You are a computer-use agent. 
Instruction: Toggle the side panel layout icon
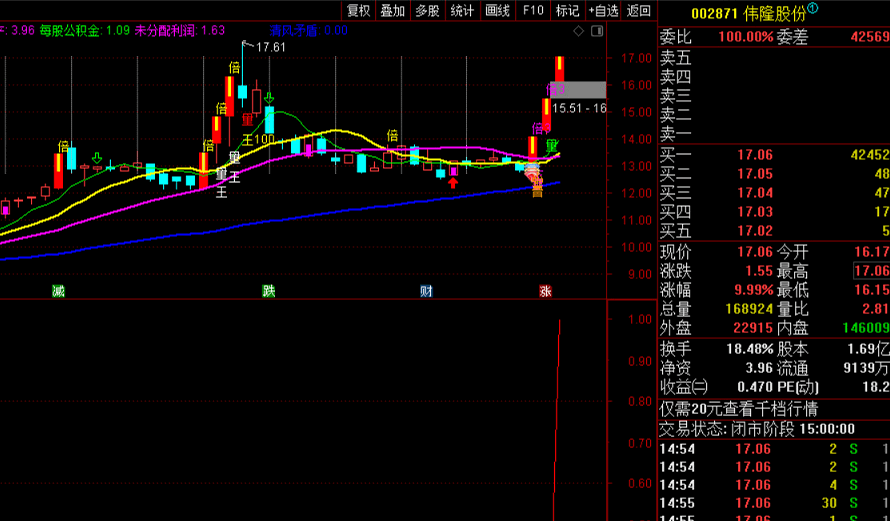click(x=597, y=31)
